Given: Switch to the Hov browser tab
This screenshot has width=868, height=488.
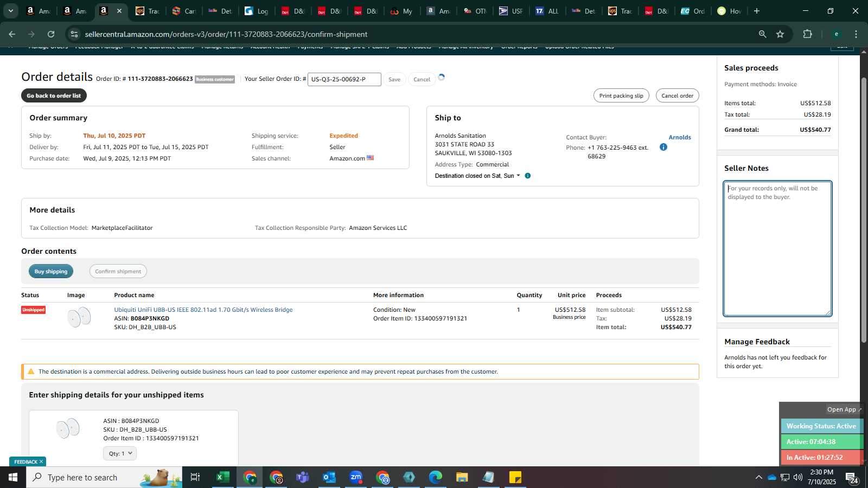Looking at the screenshot, I should pos(729,11).
